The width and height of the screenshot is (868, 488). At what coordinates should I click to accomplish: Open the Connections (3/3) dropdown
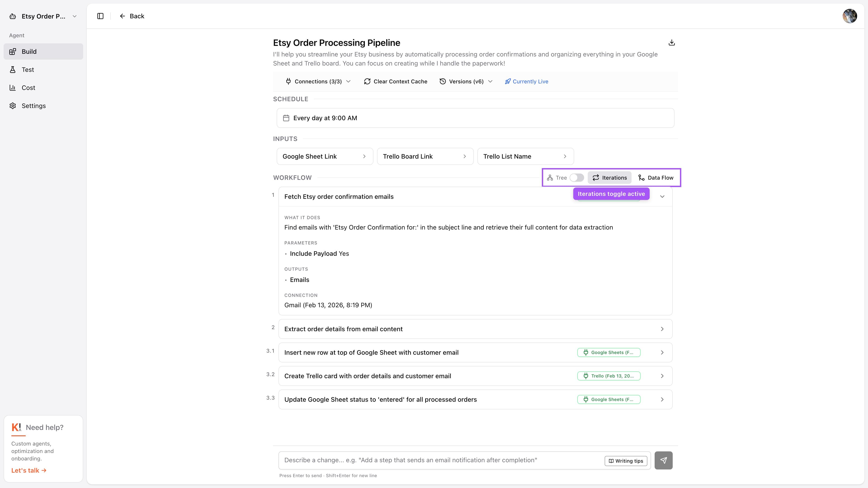click(x=317, y=81)
